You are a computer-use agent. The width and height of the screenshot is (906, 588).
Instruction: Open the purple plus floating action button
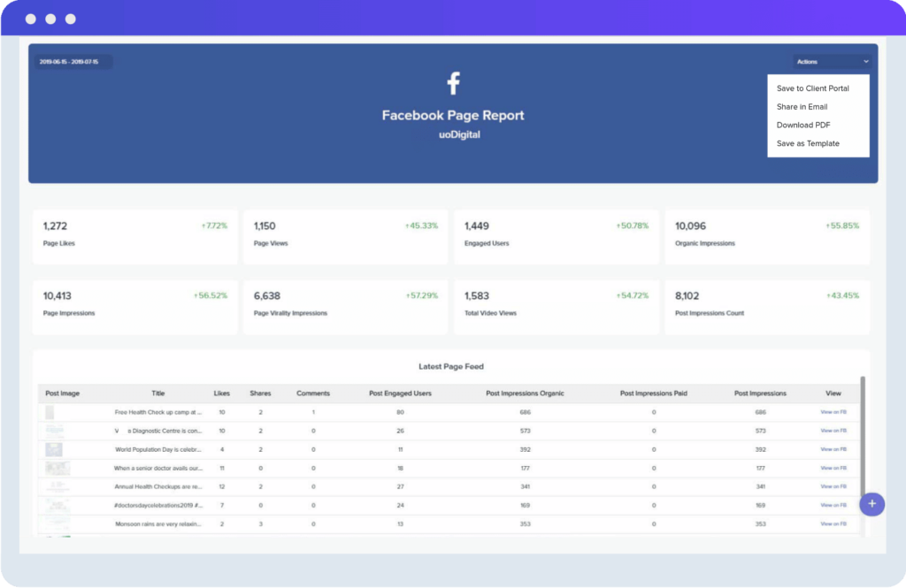point(872,504)
